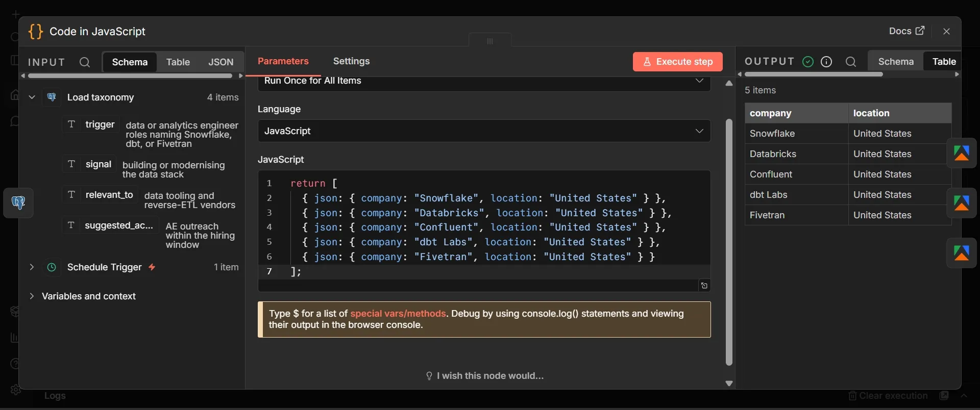Open the Settings tab
This screenshot has height=410, width=980.
(351, 61)
